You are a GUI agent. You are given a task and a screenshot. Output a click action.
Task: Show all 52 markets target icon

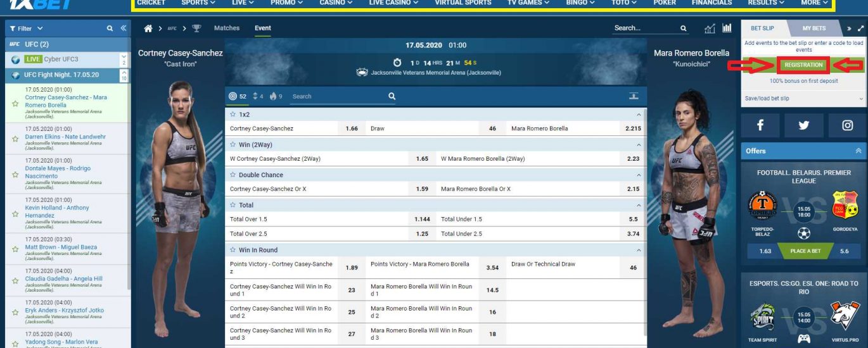pyautogui.click(x=233, y=96)
